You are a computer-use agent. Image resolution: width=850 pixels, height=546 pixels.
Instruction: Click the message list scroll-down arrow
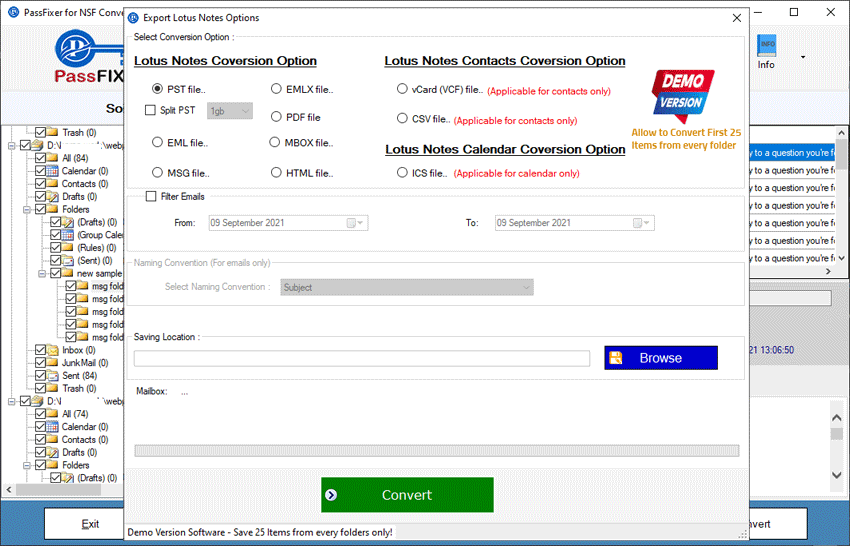click(x=841, y=259)
